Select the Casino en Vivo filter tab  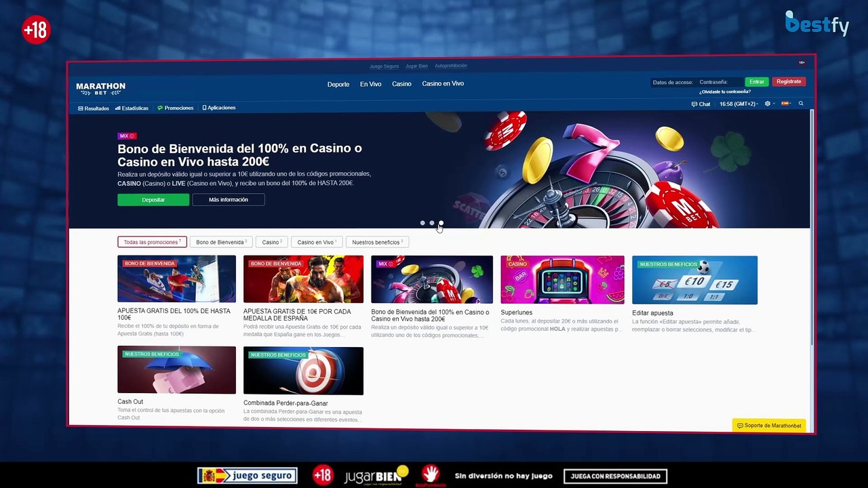316,242
